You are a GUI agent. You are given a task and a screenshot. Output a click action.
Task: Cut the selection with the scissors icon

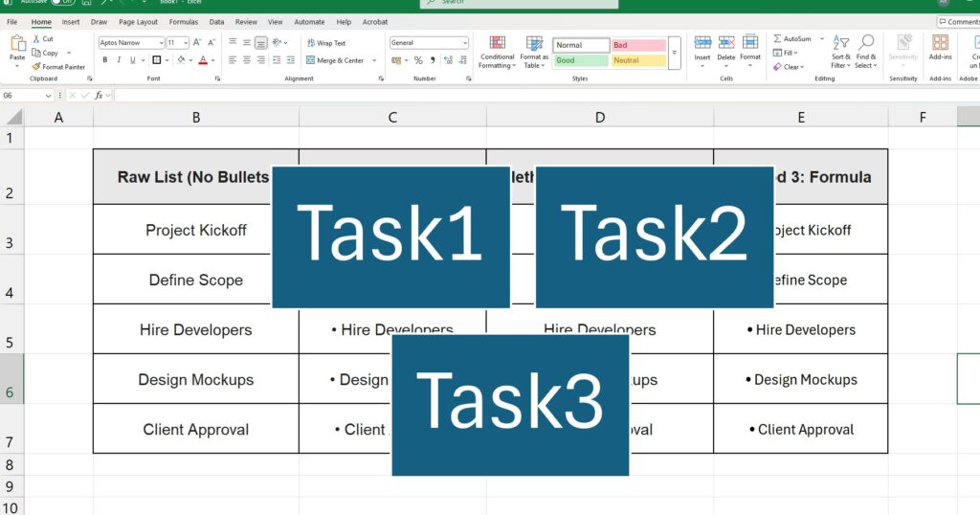(x=36, y=38)
